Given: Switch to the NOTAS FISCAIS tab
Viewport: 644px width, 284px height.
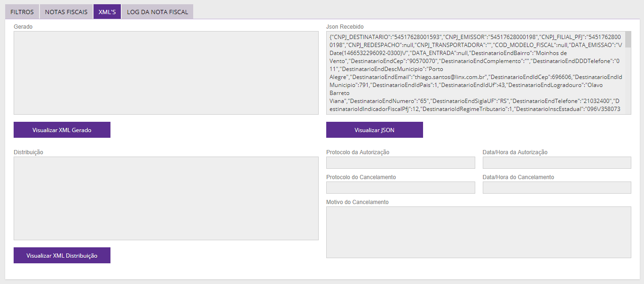Looking at the screenshot, I should tap(66, 12).
